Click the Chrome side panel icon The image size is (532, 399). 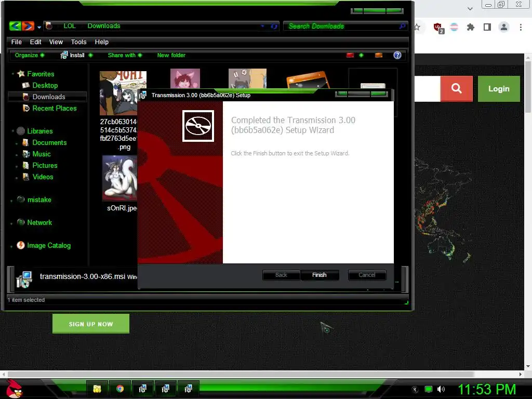tap(487, 27)
